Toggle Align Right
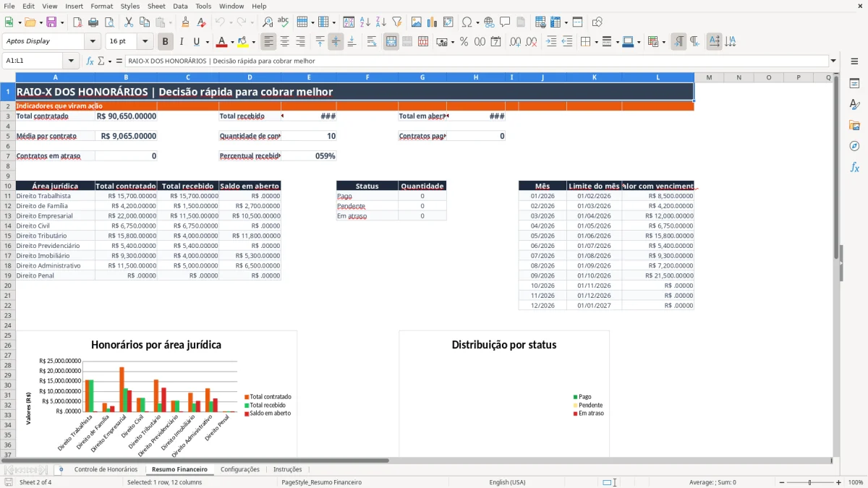The height and width of the screenshot is (488, 868). pyautogui.click(x=300, y=41)
